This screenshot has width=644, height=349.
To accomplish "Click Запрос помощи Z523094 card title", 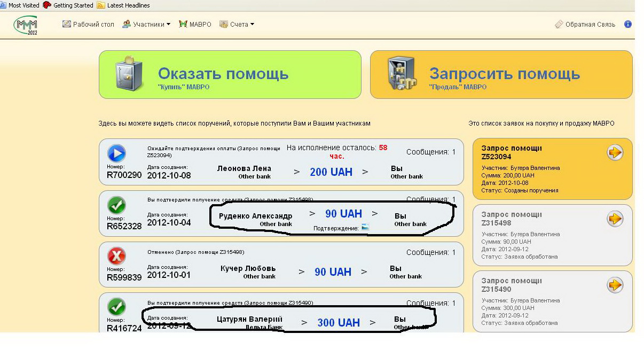I will click(512, 152).
